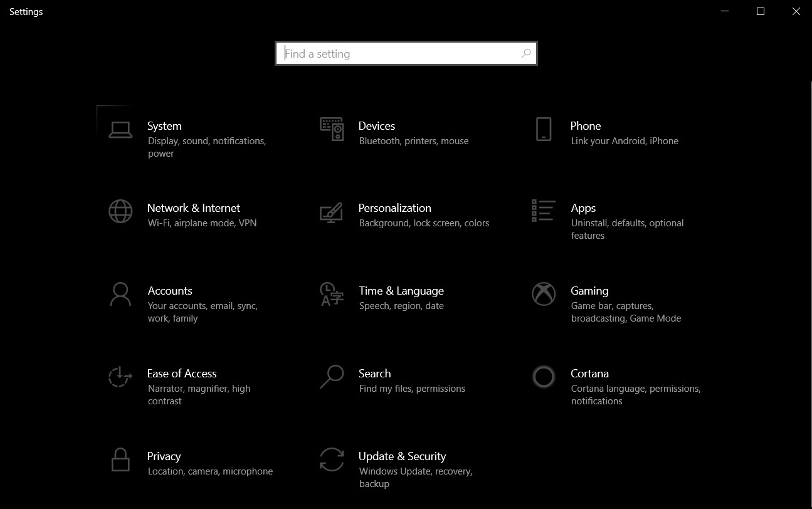Click 'Link your Android, iPhone' description
The width and height of the screenshot is (812, 509).
point(625,141)
